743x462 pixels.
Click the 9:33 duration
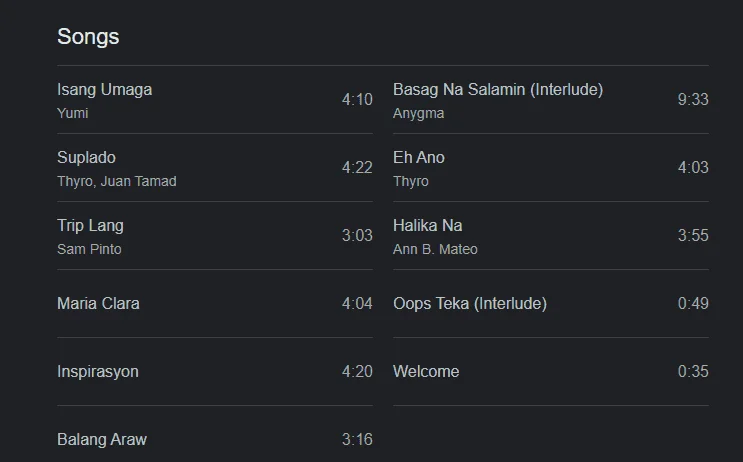pos(693,100)
